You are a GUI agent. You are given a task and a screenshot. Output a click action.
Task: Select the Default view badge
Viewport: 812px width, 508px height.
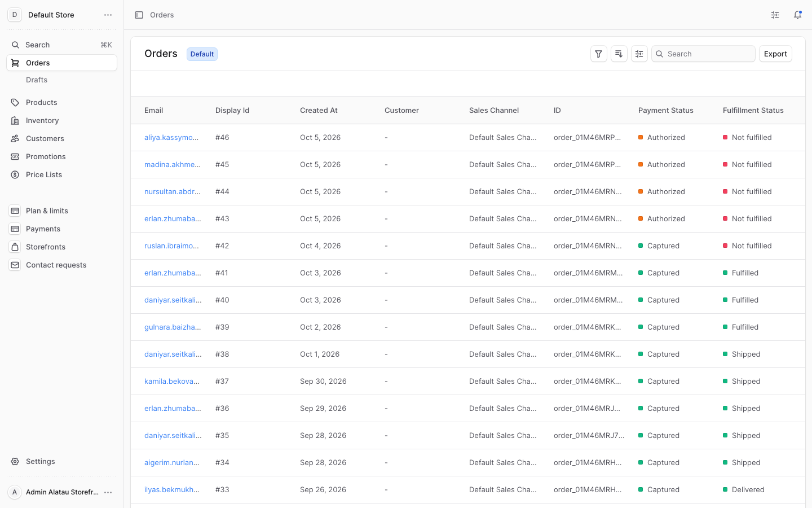[202, 54]
